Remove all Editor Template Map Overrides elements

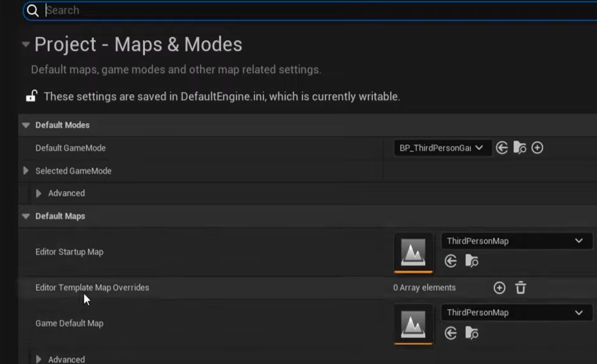[521, 288]
